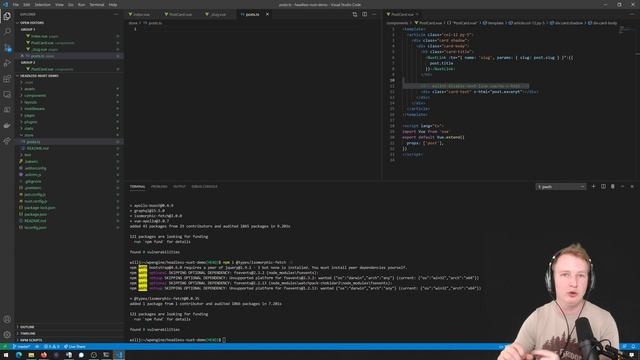The image size is (640, 360).
Task: Add a new terminal with plus icon
Action: (x=593, y=187)
